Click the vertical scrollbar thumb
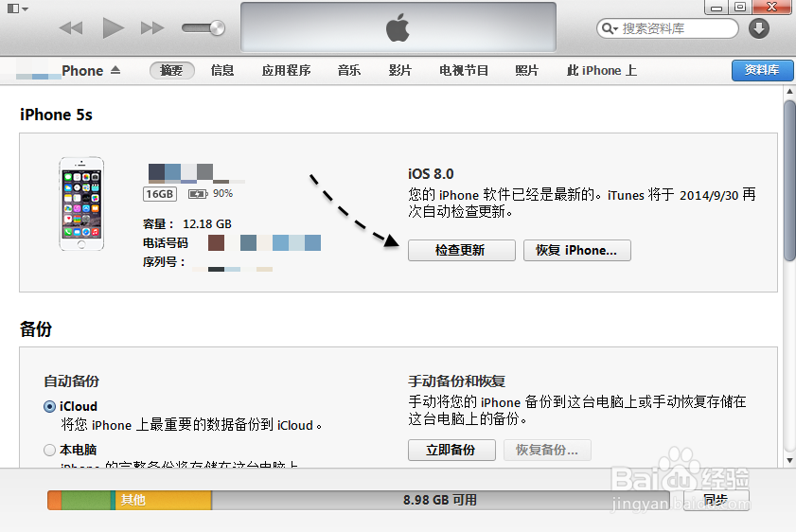The image size is (796, 532). pyautogui.click(x=789, y=181)
